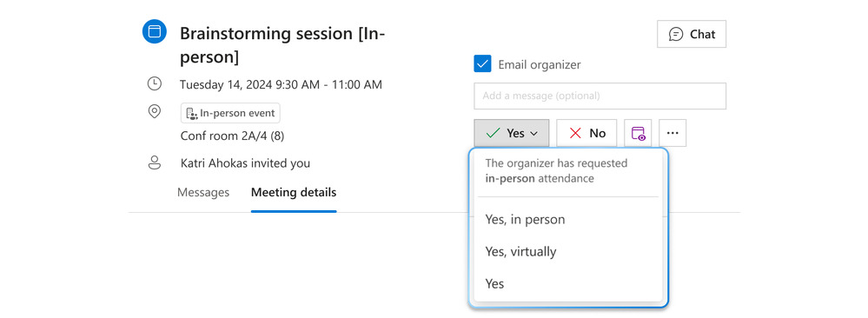868x318 pixels.
Task: Decline with the No button
Action: click(x=586, y=133)
